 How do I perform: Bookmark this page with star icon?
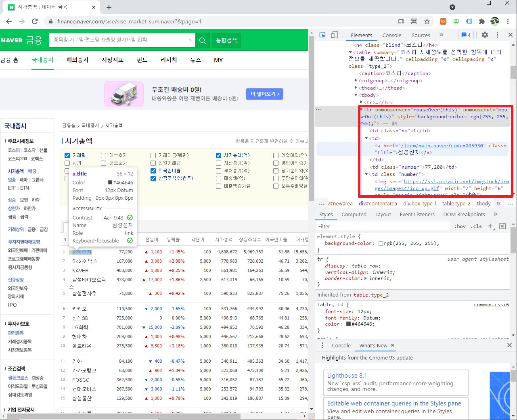[427, 21]
